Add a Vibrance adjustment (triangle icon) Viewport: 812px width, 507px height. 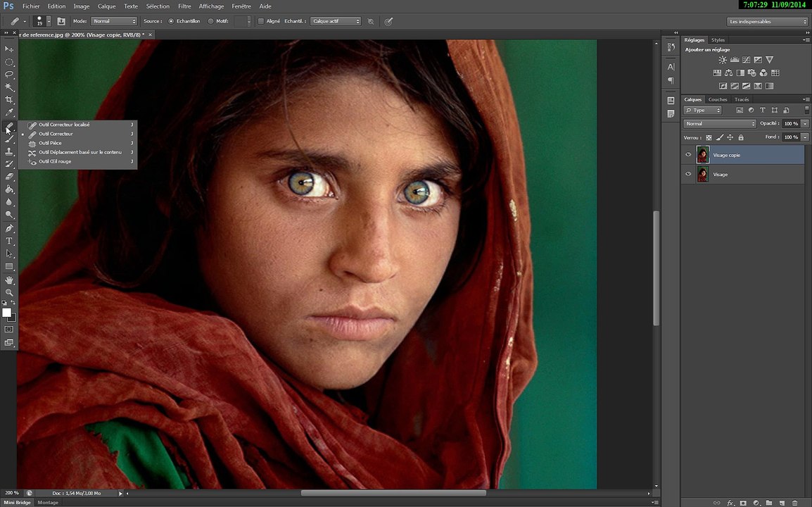pyautogui.click(x=770, y=60)
